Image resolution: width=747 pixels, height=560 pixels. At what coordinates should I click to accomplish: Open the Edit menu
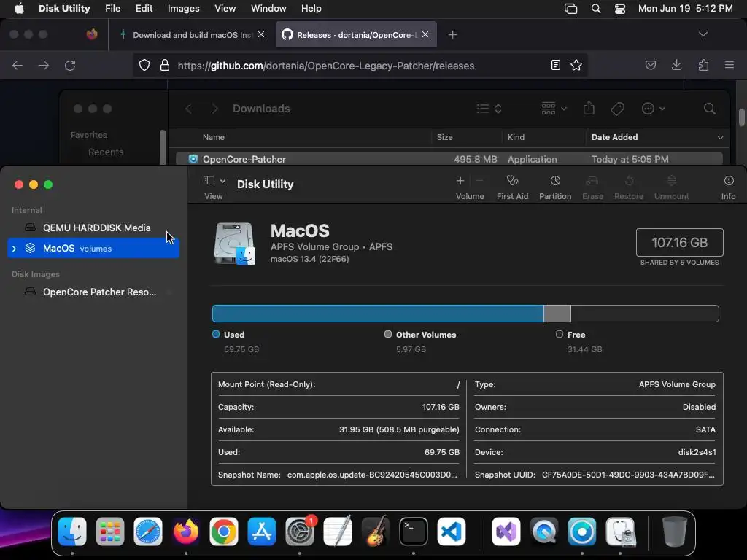[x=144, y=9]
